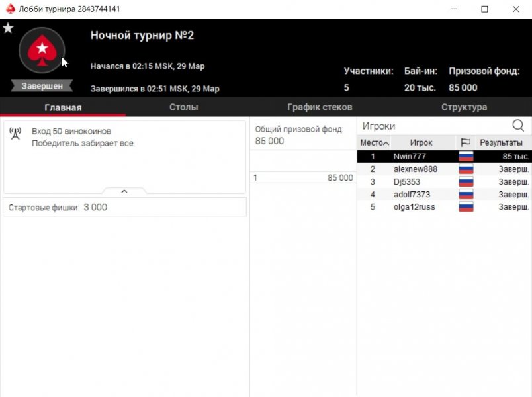
Task: Select player Dj5353 in list
Action: [x=407, y=182]
